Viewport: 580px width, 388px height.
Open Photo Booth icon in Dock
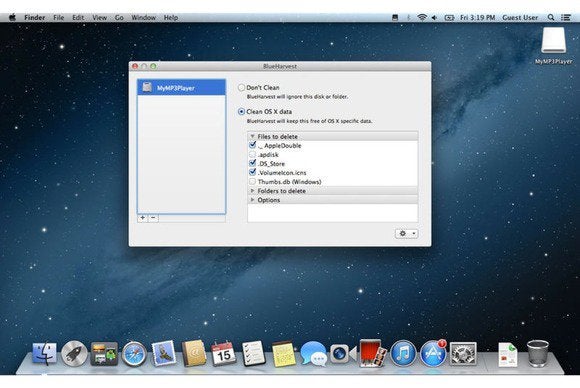(373, 353)
